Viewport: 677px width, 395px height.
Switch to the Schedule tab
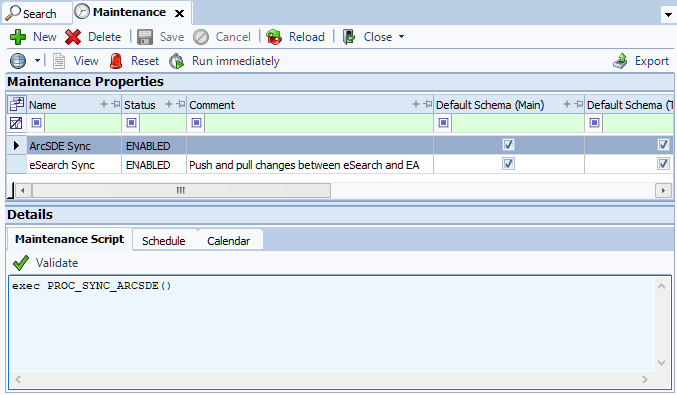tap(164, 241)
